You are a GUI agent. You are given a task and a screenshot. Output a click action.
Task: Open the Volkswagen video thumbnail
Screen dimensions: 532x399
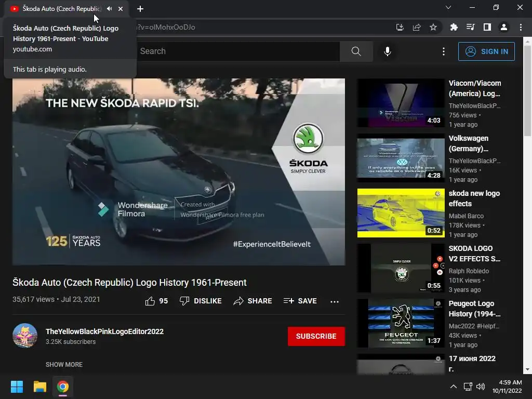click(x=401, y=158)
